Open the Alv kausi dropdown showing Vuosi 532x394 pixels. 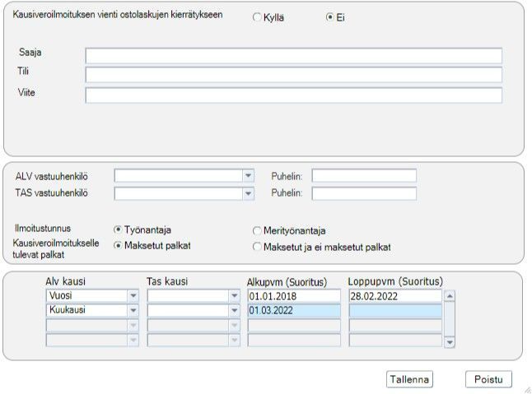click(x=133, y=296)
